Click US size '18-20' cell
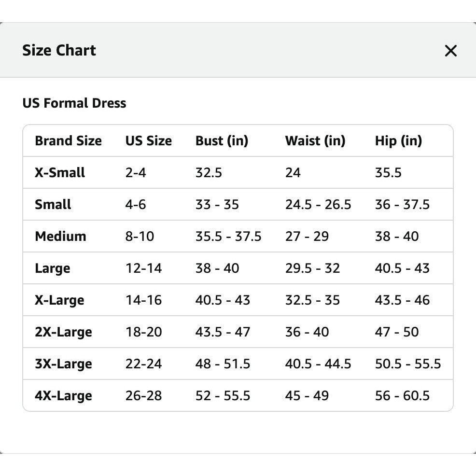476x476 pixels. (x=143, y=332)
